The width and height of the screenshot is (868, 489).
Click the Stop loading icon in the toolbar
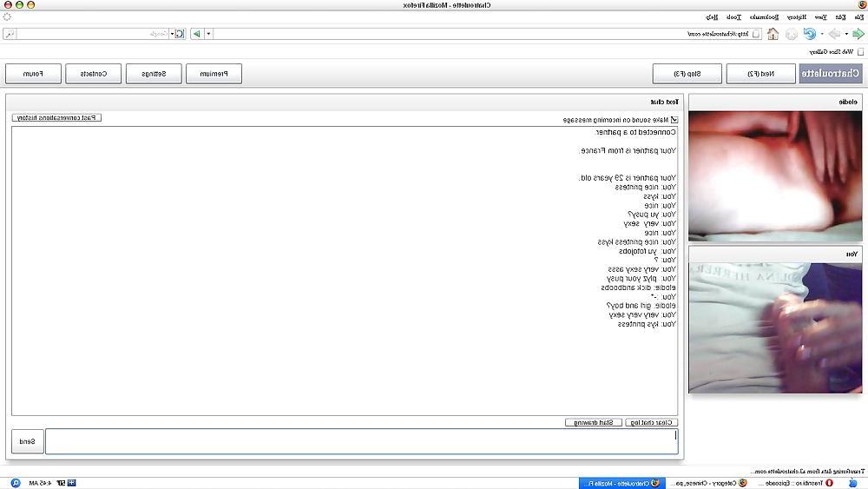pos(792,35)
